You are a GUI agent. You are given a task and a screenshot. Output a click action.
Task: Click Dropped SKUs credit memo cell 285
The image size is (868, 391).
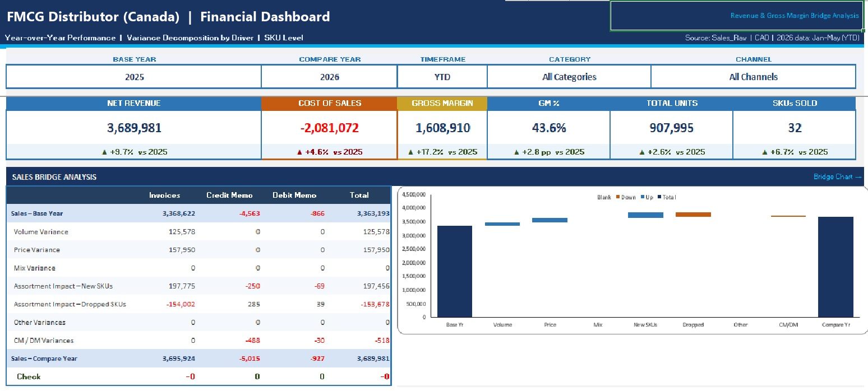tap(255, 304)
